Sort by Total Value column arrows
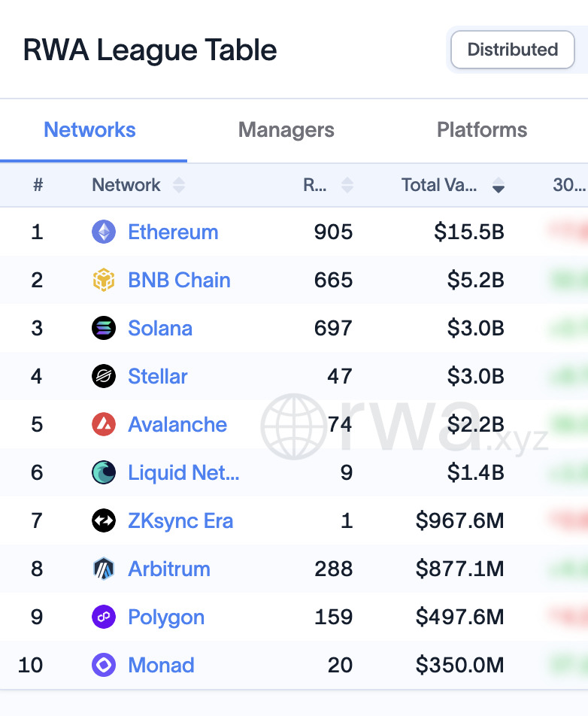 (x=499, y=185)
